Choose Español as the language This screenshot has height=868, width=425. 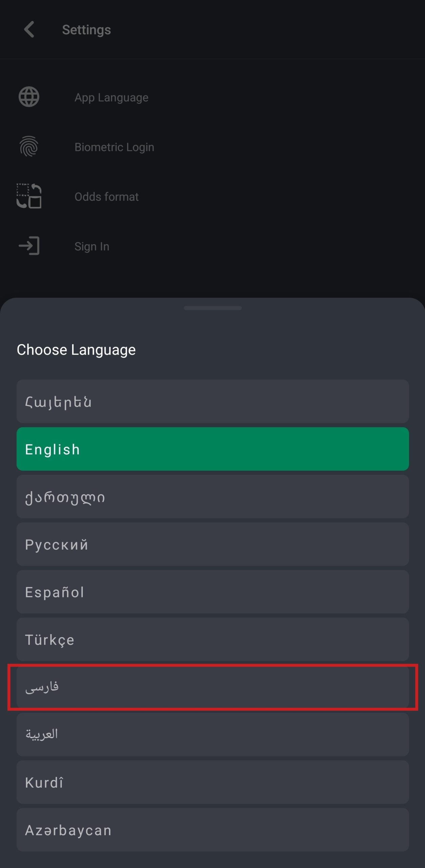pos(212,592)
